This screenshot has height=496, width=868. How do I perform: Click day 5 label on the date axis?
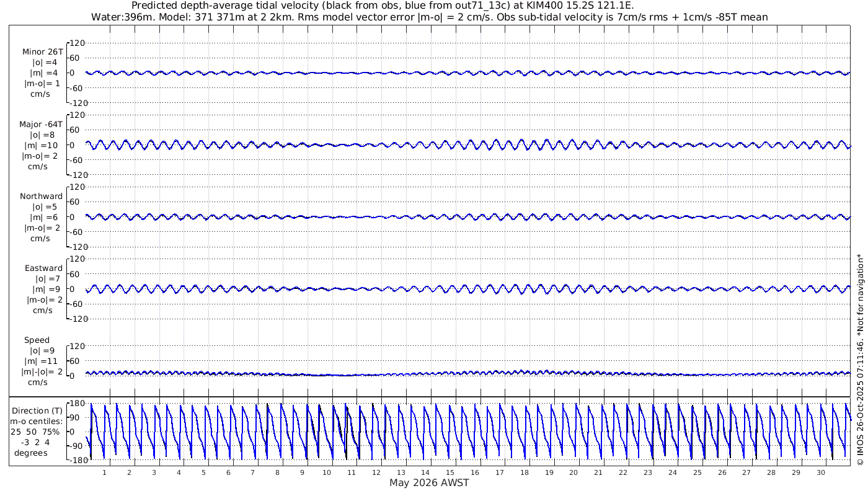click(x=203, y=472)
